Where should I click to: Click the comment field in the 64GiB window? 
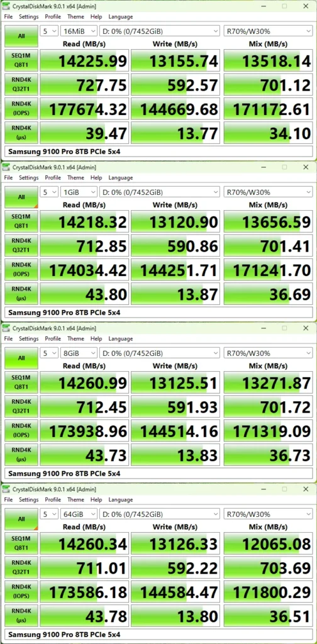point(158,635)
